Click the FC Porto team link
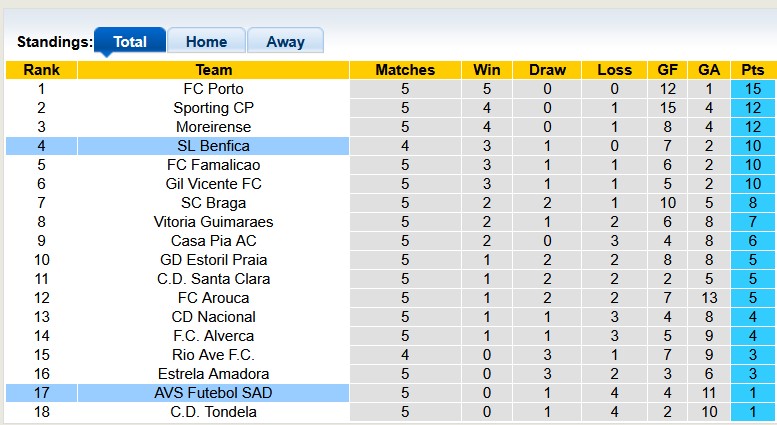Viewport: 777px width, 425px height. 214,89
